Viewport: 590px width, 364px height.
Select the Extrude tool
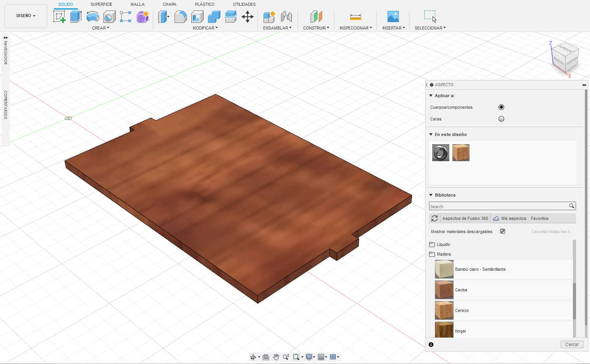76,17
